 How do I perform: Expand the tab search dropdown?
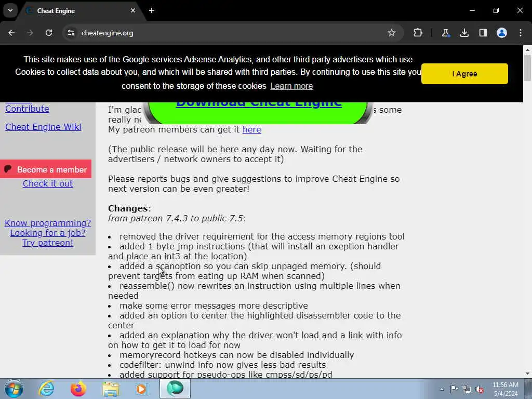[x=10, y=10]
